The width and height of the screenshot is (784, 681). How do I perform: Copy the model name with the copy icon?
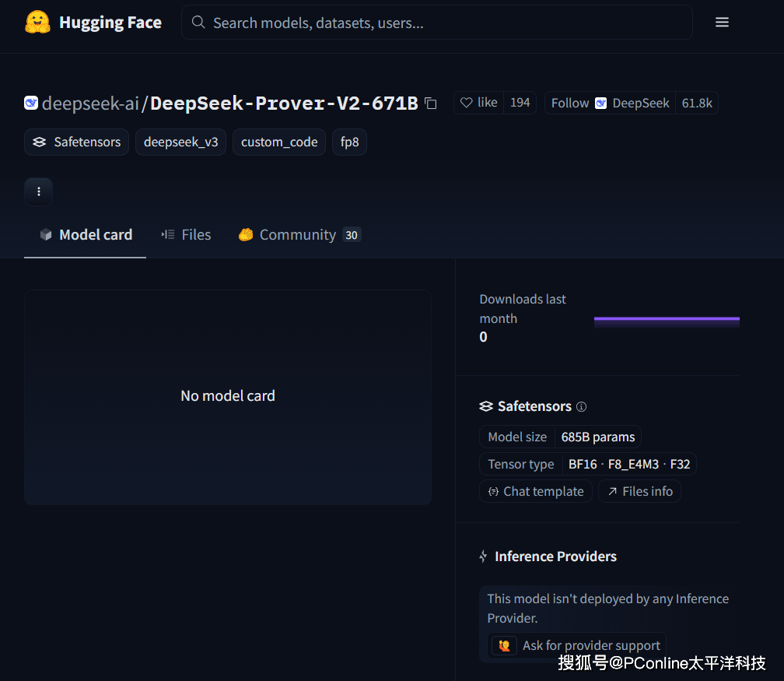click(x=431, y=103)
